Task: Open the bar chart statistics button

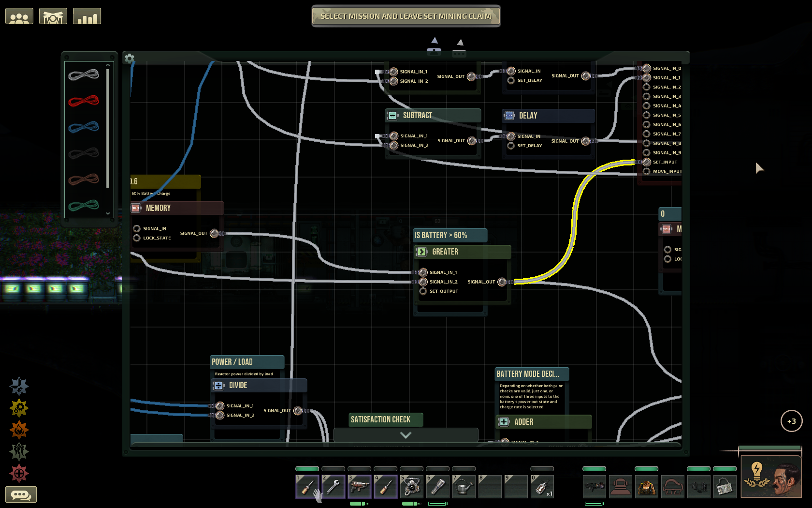Action: (87, 16)
